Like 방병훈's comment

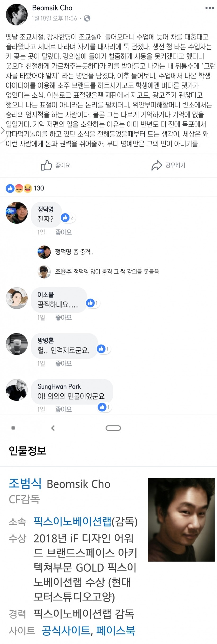point(64,363)
